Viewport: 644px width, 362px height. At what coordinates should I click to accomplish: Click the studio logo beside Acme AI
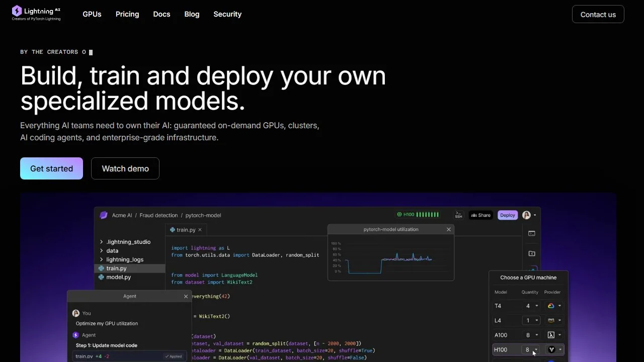[x=104, y=215]
